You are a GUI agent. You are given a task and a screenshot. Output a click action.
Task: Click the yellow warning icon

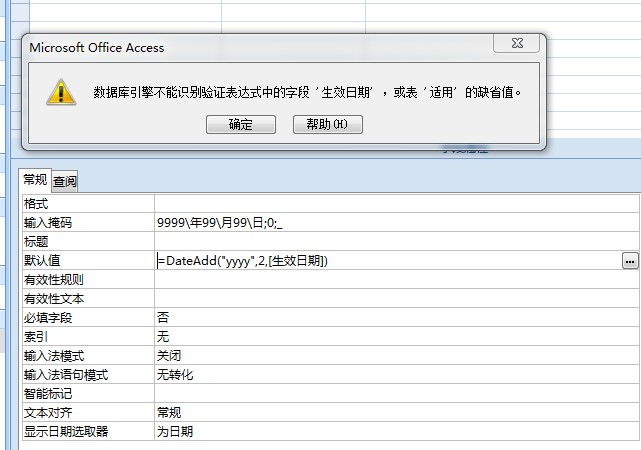coord(61,92)
